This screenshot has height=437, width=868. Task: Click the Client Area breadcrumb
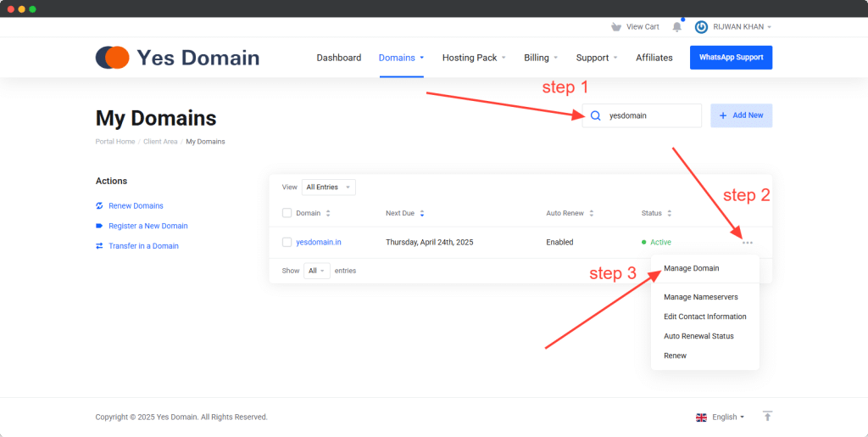[160, 141]
